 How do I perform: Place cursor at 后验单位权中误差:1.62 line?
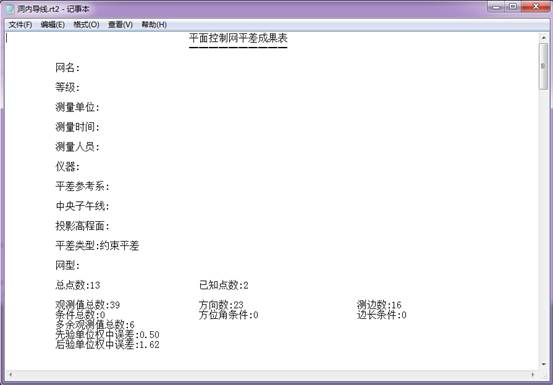pyautogui.click(x=107, y=344)
